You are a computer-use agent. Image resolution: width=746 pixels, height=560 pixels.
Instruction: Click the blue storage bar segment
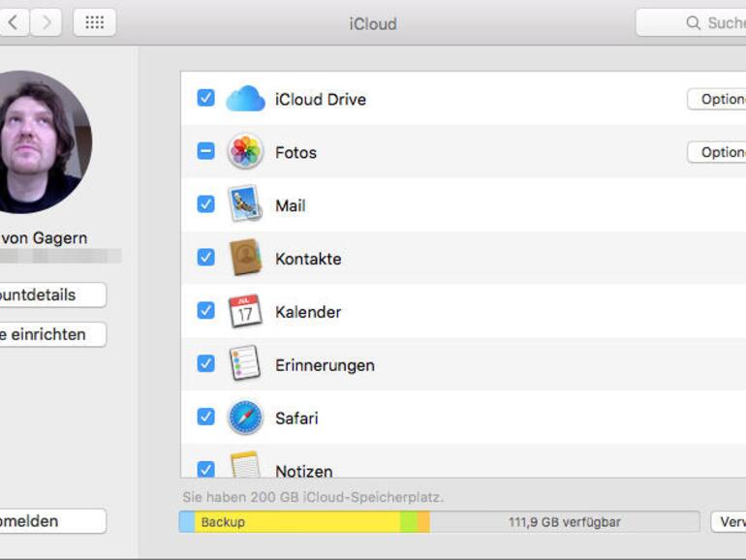click(x=187, y=522)
